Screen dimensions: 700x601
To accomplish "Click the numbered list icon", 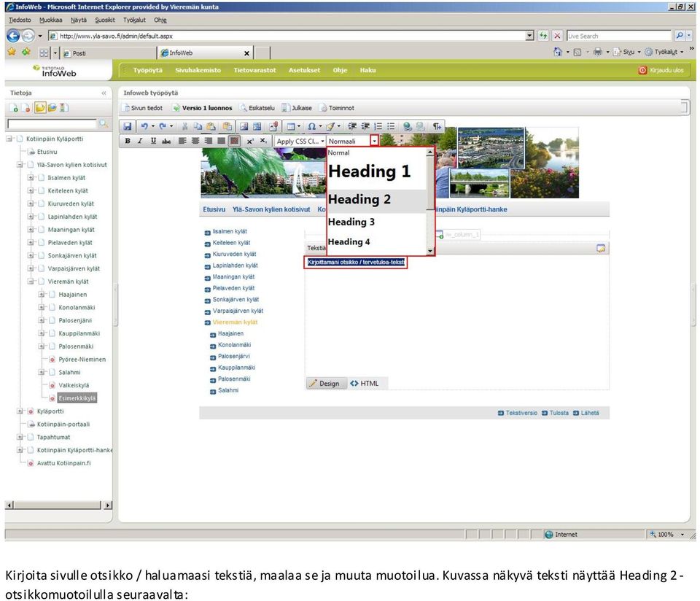I will pyautogui.click(x=378, y=126).
